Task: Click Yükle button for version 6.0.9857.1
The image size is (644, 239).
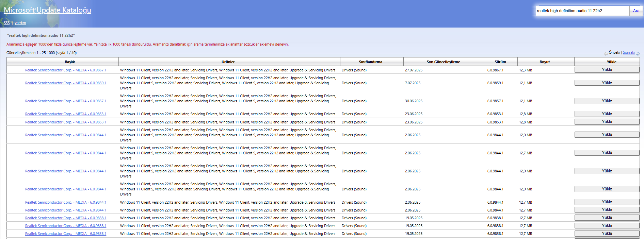Action: (x=607, y=101)
